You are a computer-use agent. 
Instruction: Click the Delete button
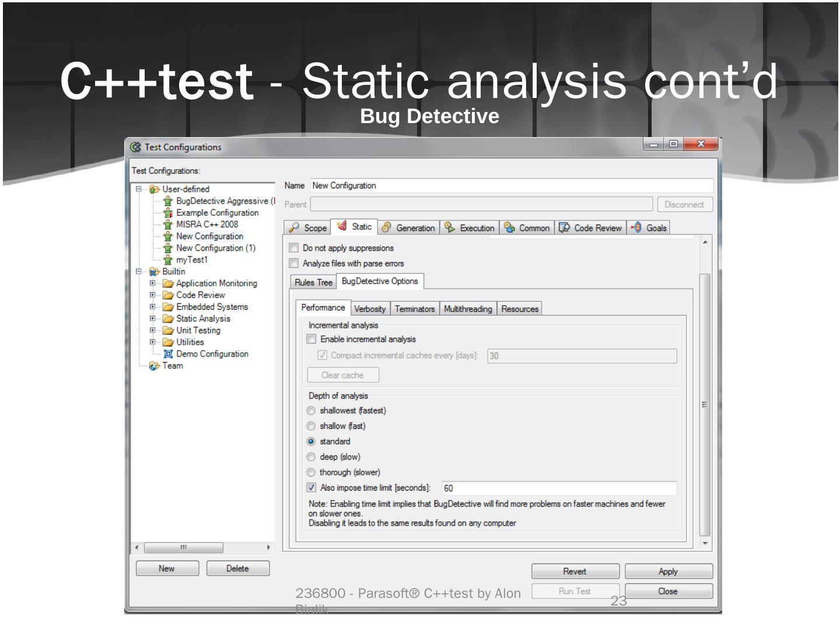[x=238, y=569]
